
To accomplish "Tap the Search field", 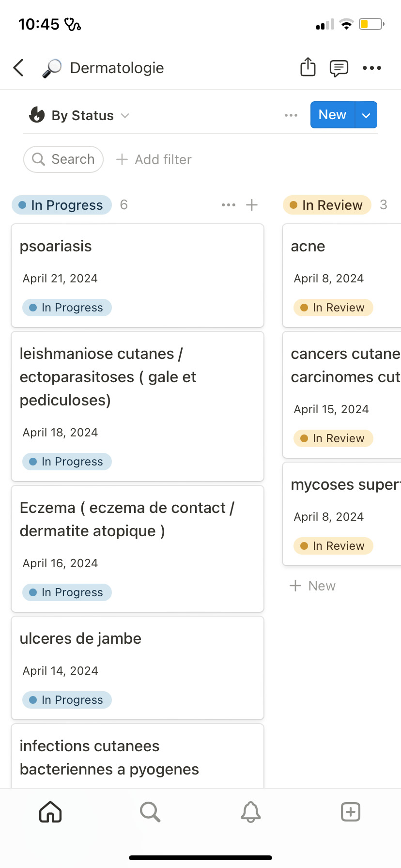I will coord(63,159).
